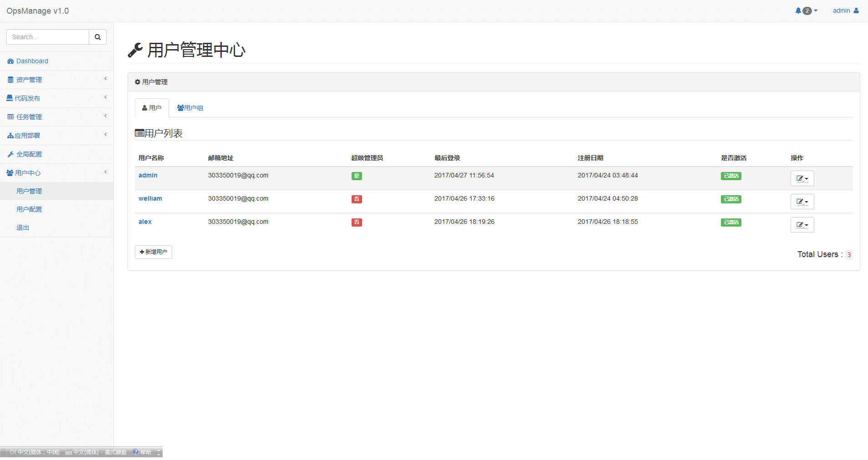Click the 已激活 badge in admin row
Image resolution: width=868 pixels, height=460 pixels.
731,176
